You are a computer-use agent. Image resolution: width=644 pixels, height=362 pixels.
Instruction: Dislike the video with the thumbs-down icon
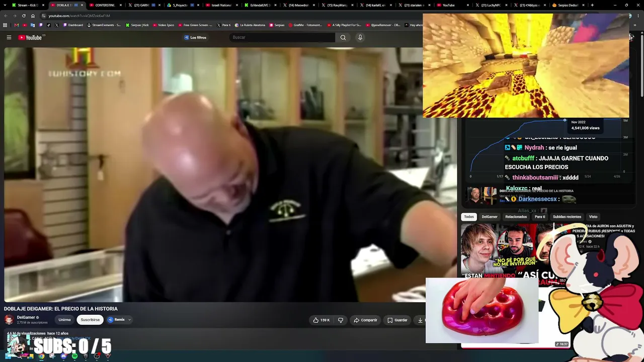tap(341, 320)
